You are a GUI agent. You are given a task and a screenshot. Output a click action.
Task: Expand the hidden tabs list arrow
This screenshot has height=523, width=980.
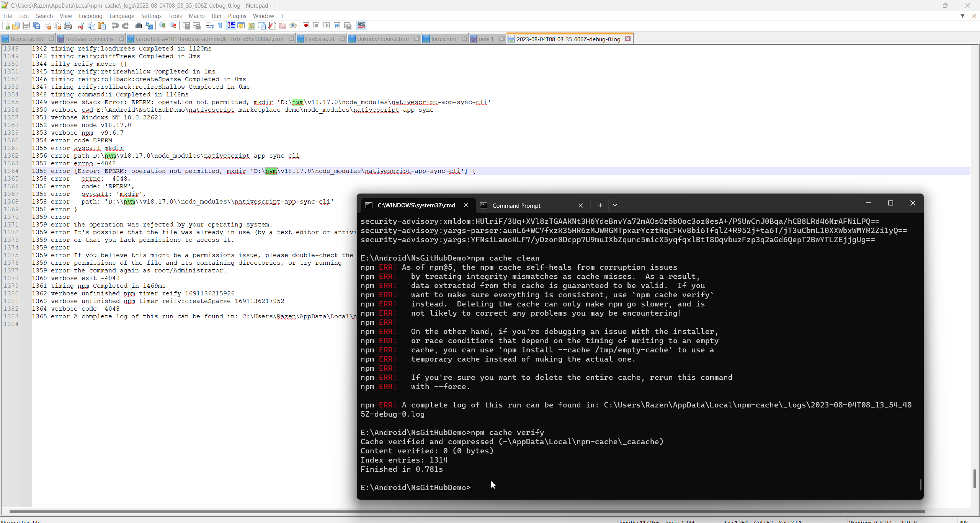pos(962,16)
